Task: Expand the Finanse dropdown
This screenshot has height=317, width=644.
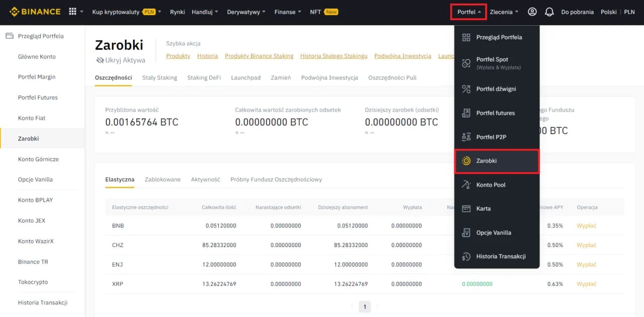Action: [285, 12]
